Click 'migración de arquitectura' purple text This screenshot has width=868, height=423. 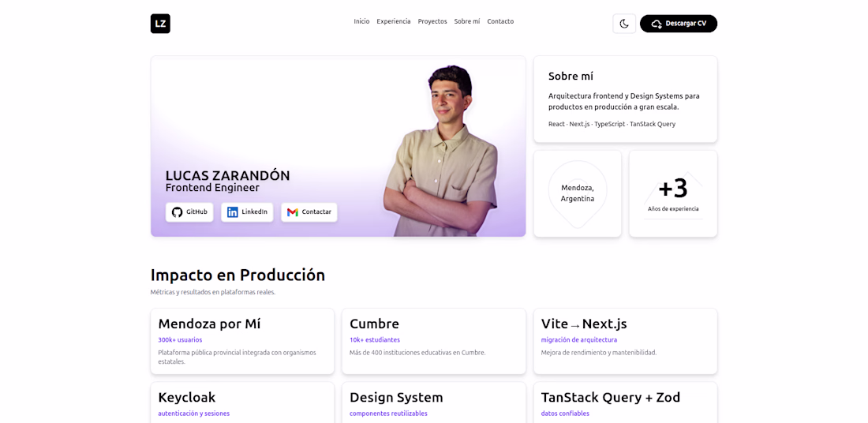coord(579,340)
